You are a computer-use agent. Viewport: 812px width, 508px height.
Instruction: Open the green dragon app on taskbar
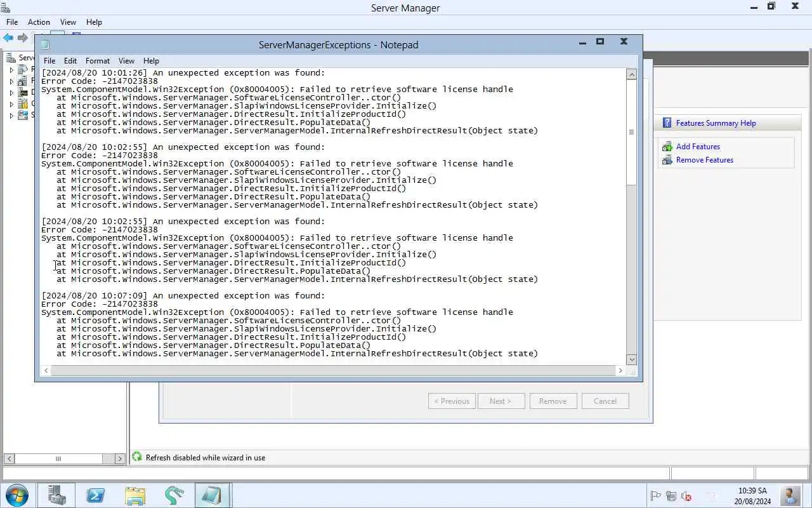pos(174,495)
